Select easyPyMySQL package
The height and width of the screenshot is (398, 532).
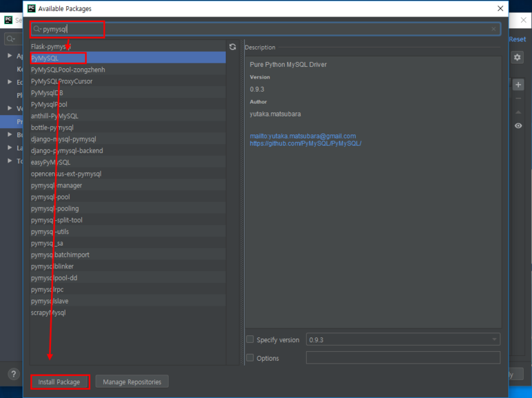[128, 162]
